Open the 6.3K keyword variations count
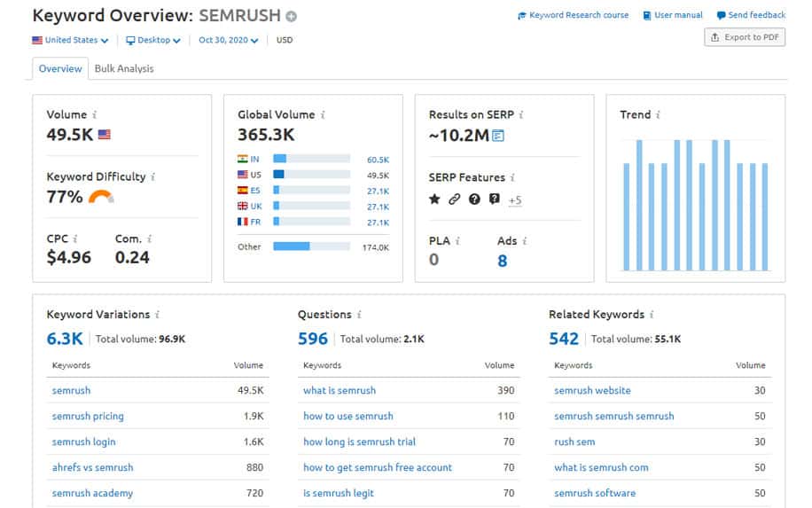 pyautogui.click(x=65, y=339)
